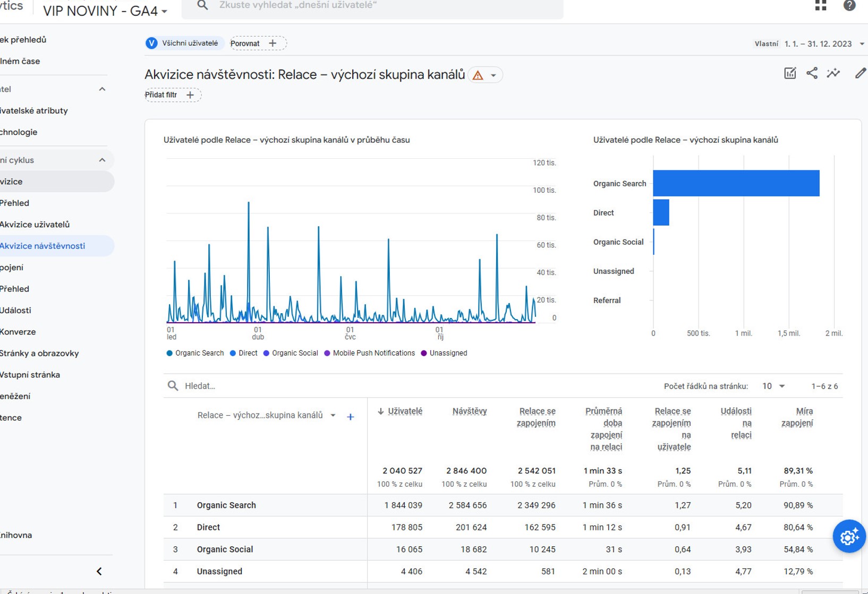Click the plus icon to add dimension
Viewport: 868px width, 594px height.
coord(350,417)
